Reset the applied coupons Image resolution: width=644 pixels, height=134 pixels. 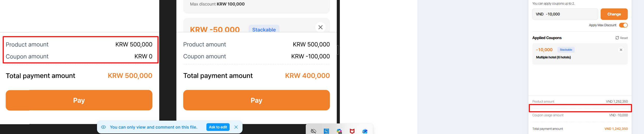click(622, 38)
